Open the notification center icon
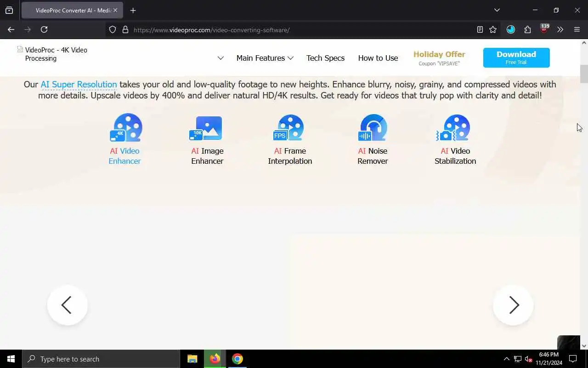The image size is (588, 368). [573, 359]
